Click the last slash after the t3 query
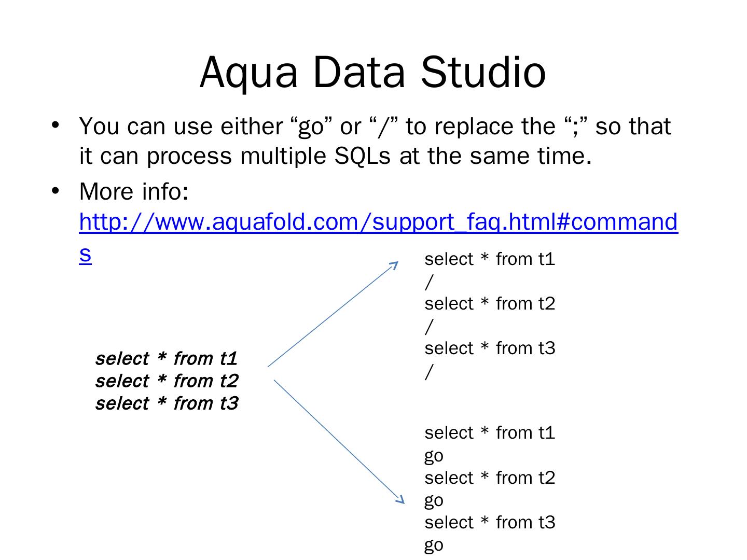The width and height of the screenshot is (747, 560). 428,372
